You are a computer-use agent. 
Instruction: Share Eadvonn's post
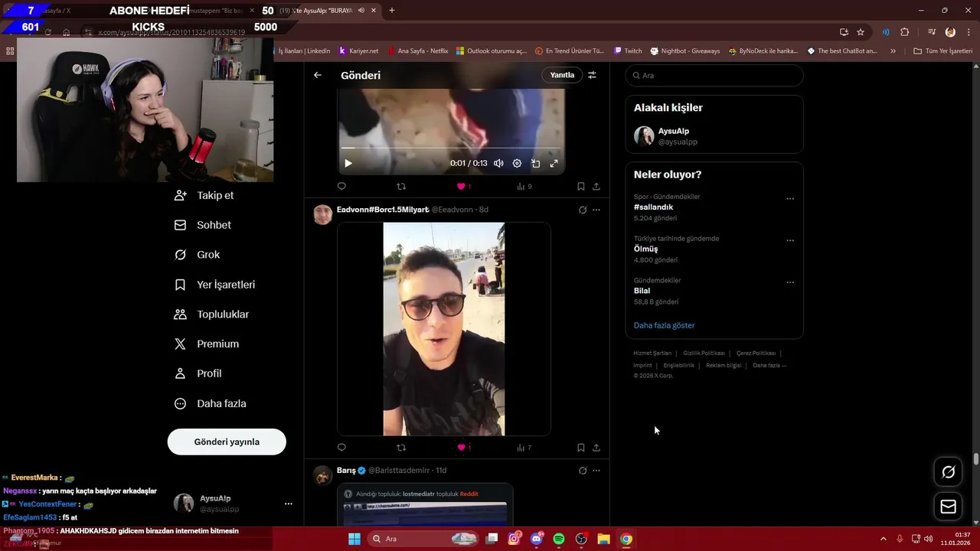tap(596, 448)
